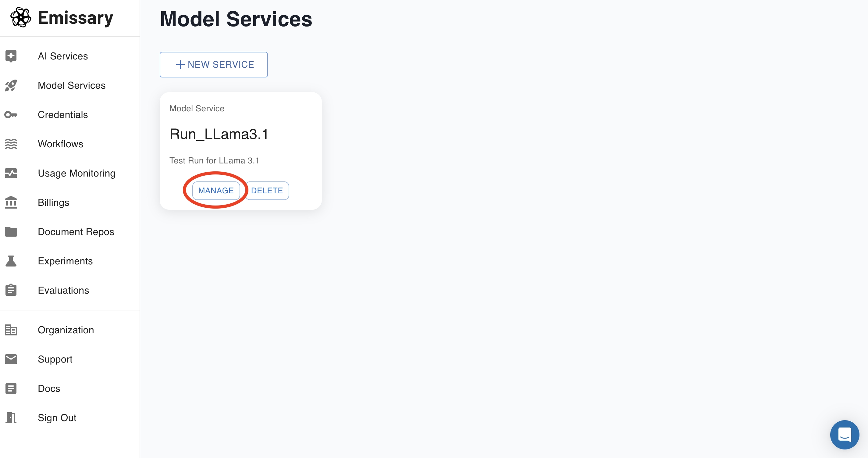Click the Credentials key icon
Viewport: 868px width, 458px height.
11,115
